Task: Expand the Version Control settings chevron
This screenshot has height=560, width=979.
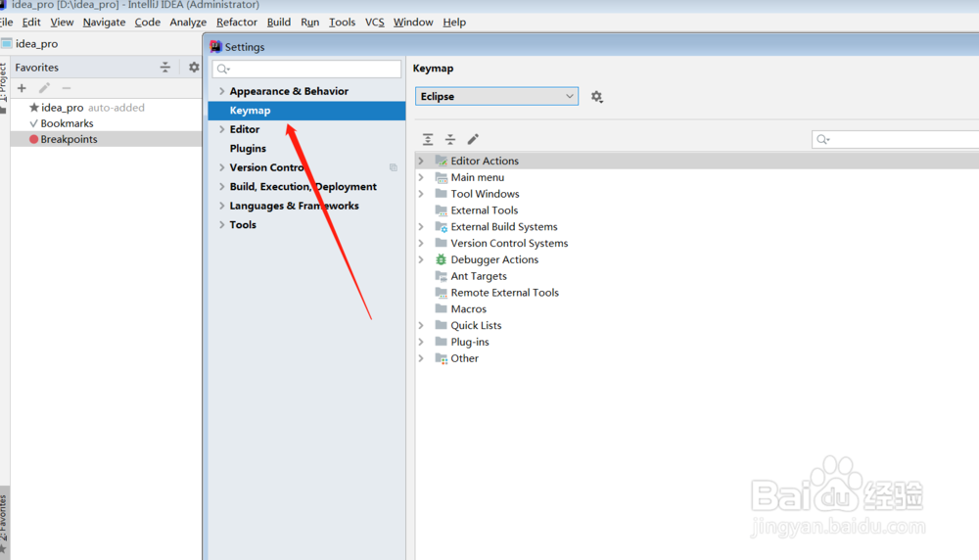Action: tap(221, 167)
